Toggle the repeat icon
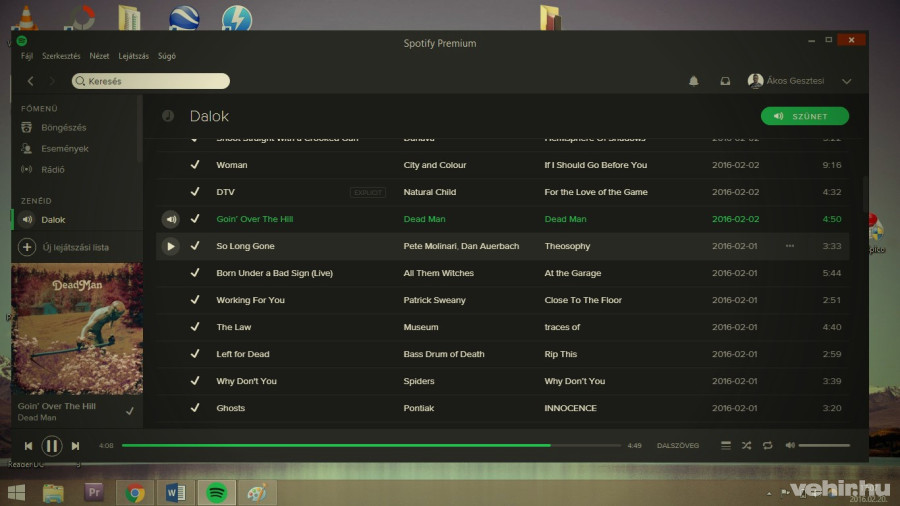 coord(767,445)
